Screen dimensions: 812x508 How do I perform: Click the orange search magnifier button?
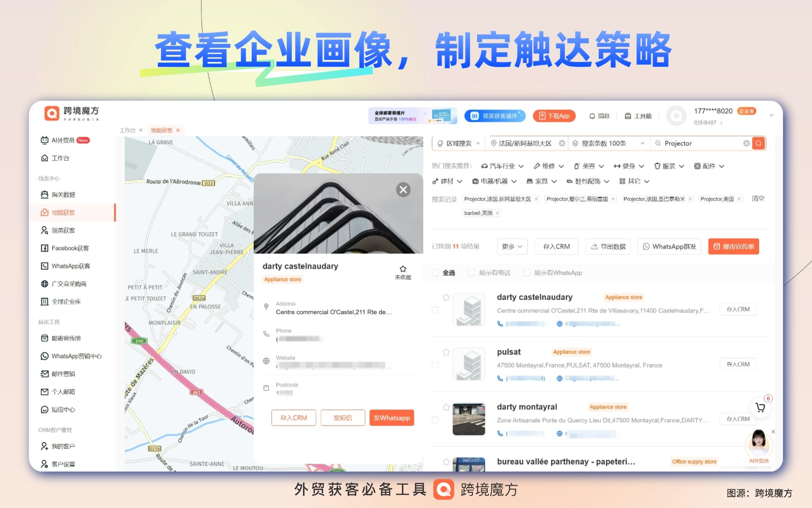click(758, 143)
